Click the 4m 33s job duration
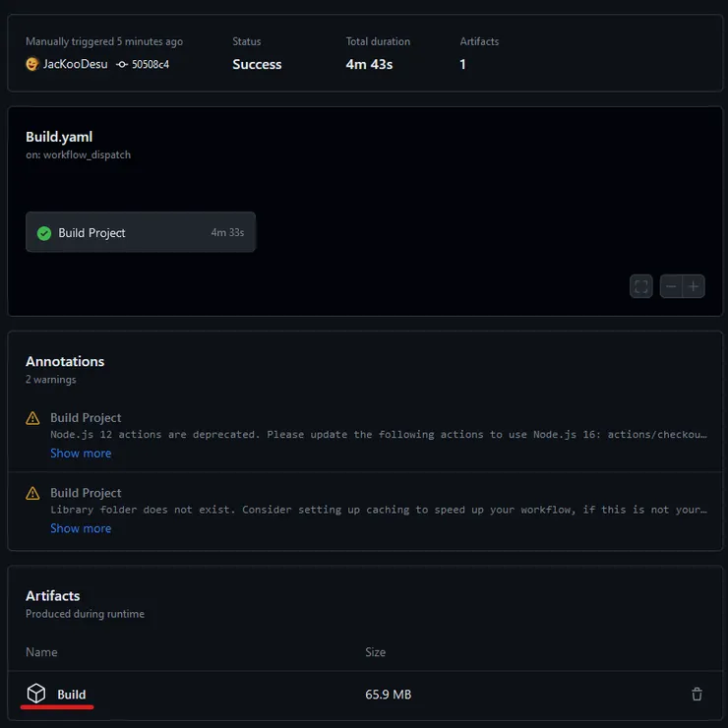 pyautogui.click(x=227, y=233)
